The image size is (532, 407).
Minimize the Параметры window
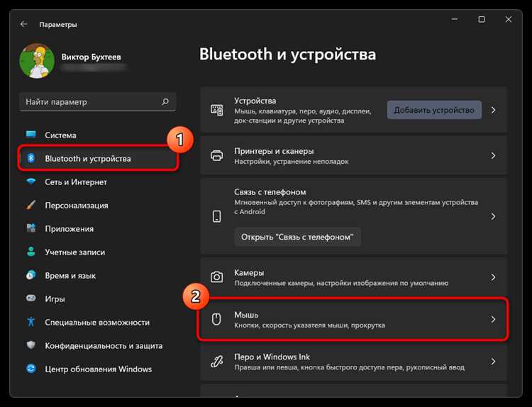[x=455, y=19]
